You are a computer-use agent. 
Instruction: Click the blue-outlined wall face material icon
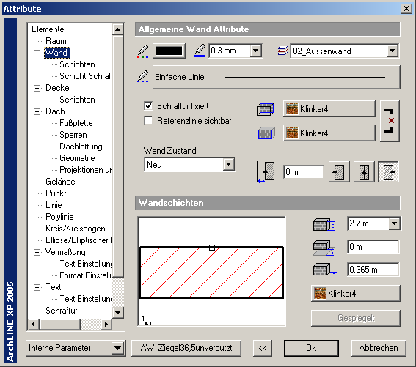[x=266, y=109]
